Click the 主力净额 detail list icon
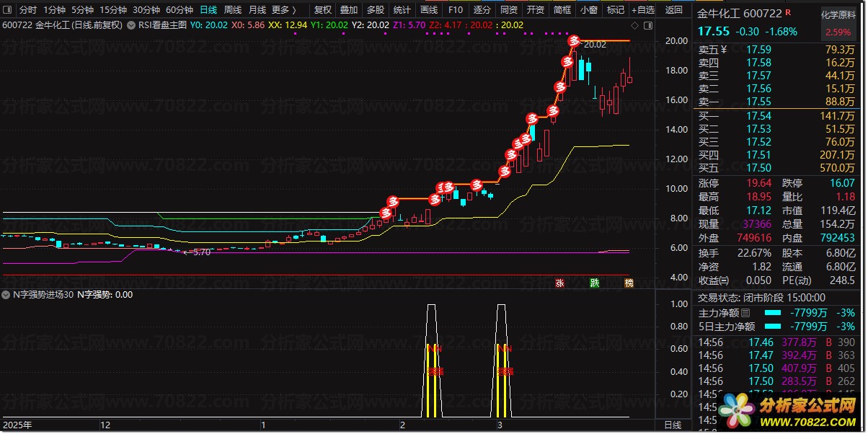This screenshot has height=434, width=868. click(x=745, y=314)
